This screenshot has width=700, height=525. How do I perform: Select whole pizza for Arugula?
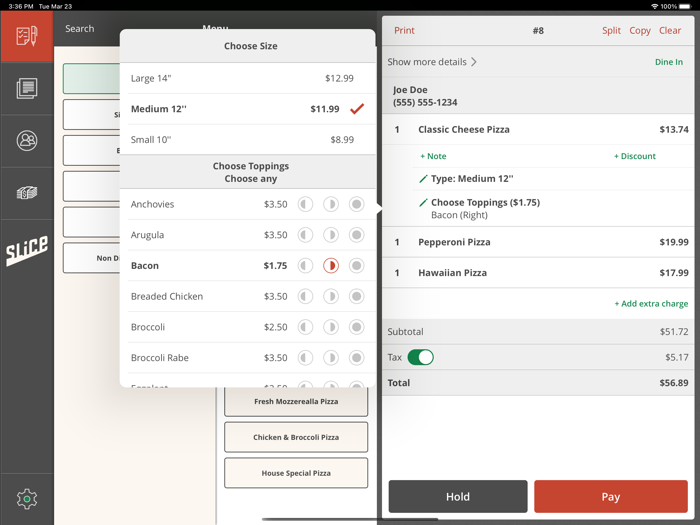[x=357, y=235]
